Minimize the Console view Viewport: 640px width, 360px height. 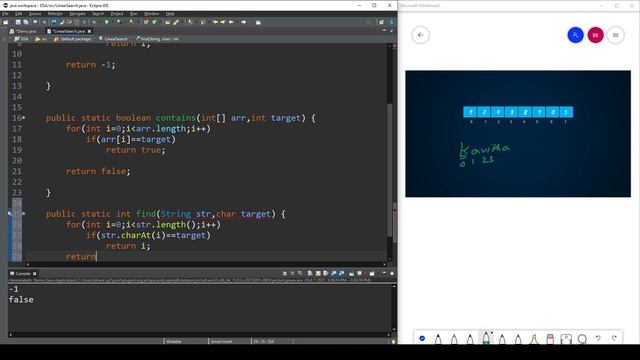384,273
